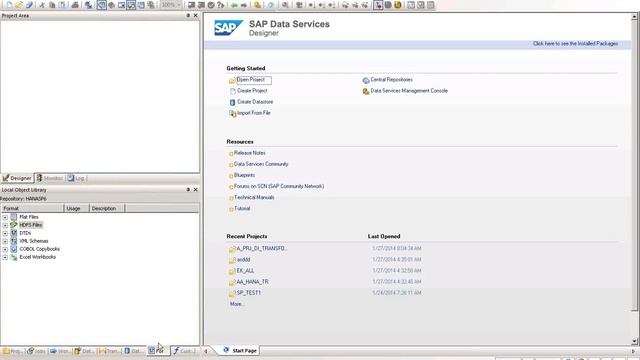This screenshot has height=360, width=640.
Task: Open Data Services Management Console link
Action: pyautogui.click(x=409, y=91)
